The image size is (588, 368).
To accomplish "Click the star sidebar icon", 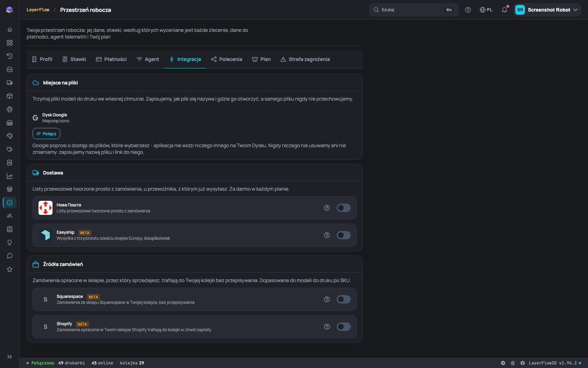I will (x=9, y=269).
